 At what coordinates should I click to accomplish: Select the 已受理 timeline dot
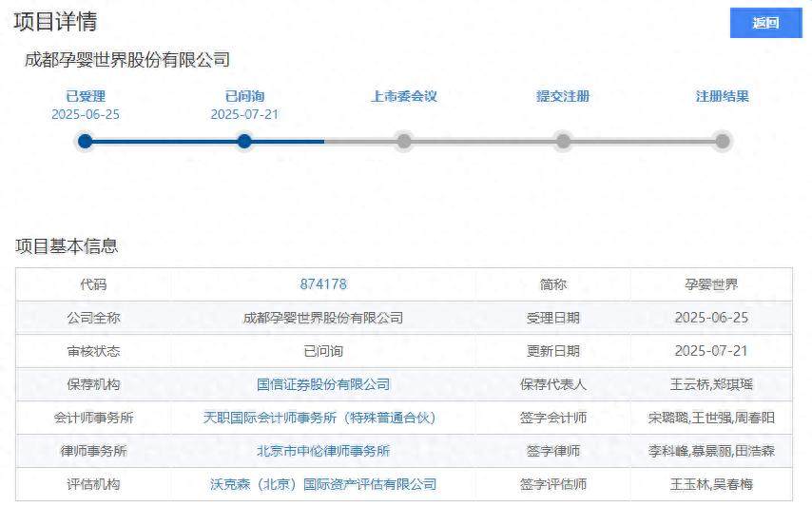86,141
